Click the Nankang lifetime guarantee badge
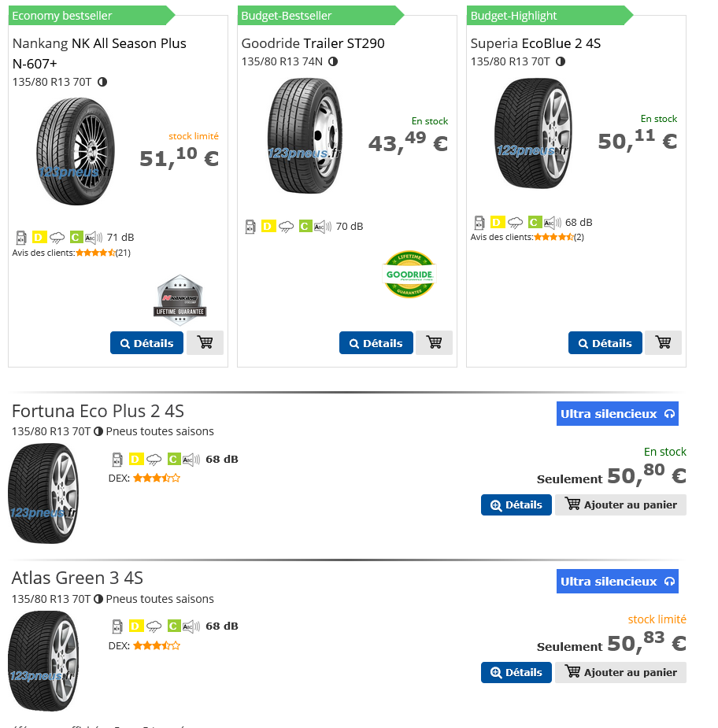Image resolution: width=718 pixels, height=728 pixels. pyautogui.click(x=179, y=300)
